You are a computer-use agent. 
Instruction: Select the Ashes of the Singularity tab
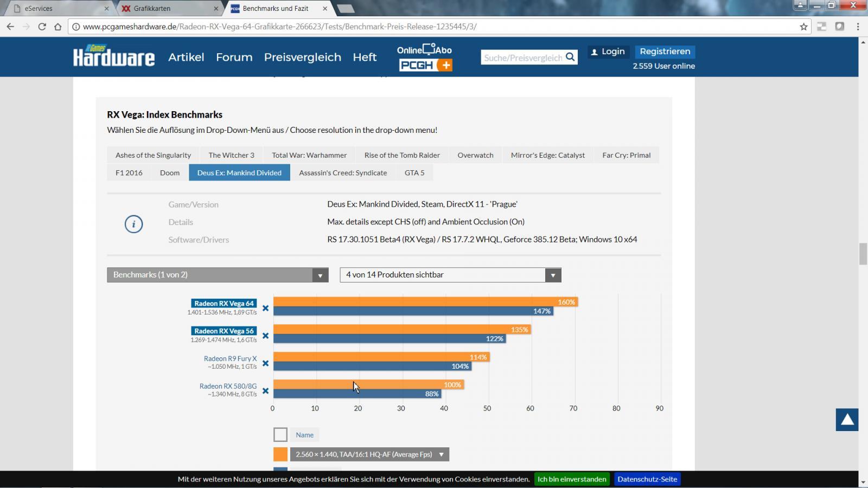tap(153, 155)
